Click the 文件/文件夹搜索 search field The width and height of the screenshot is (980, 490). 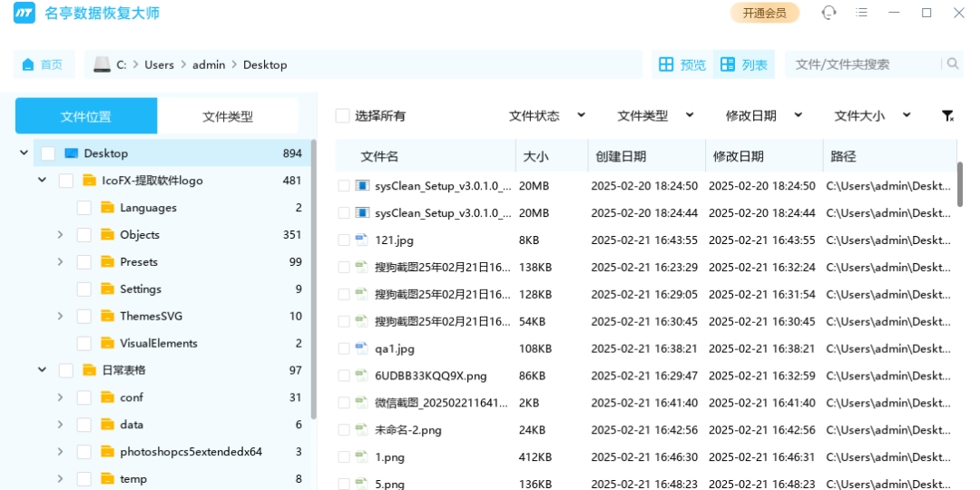[862, 64]
